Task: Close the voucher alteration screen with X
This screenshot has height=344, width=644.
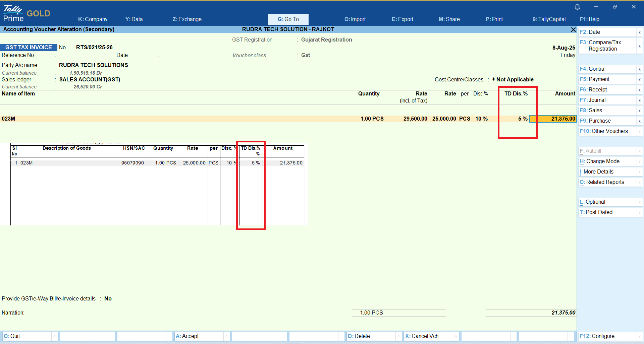Action: click(573, 30)
